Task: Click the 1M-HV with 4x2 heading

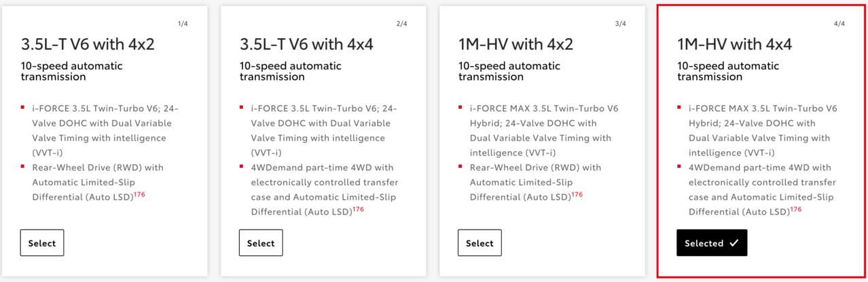Action: click(x=516, y=45)
